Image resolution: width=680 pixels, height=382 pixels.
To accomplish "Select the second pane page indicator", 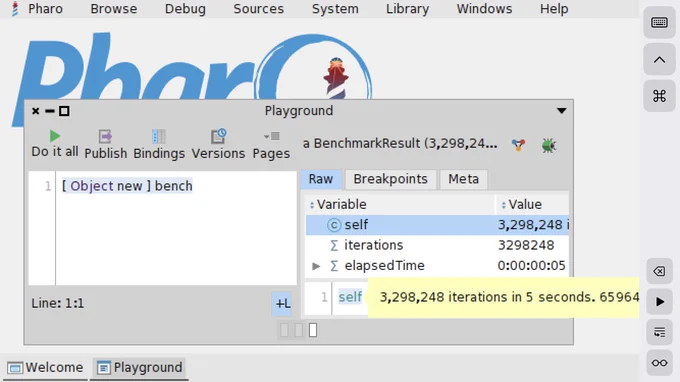I will point(299,330).
